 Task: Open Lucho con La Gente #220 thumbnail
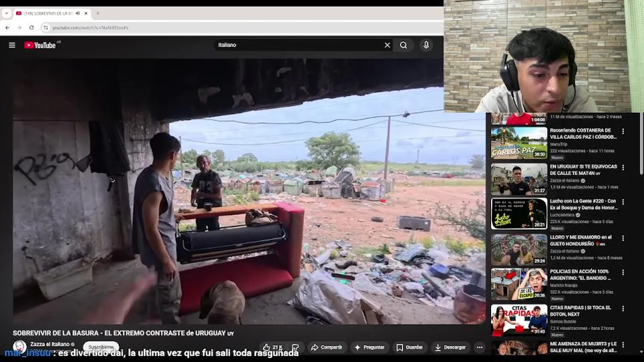click(519, 214)
